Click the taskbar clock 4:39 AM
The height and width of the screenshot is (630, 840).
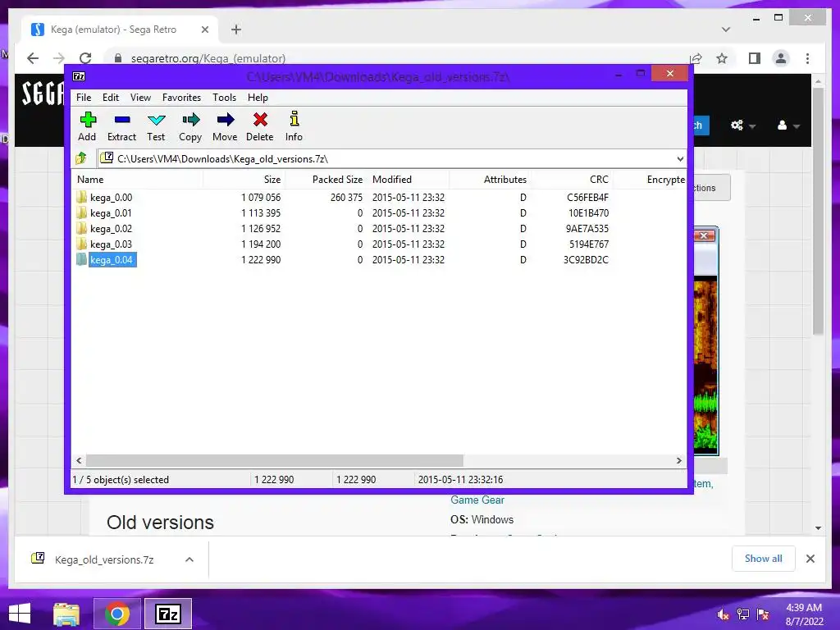tap(804, 608)
